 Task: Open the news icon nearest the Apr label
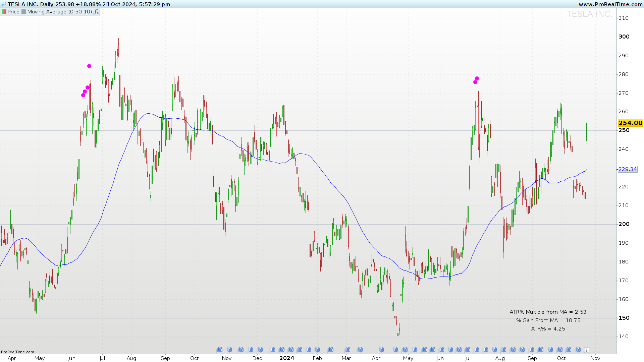pos(381,350)
